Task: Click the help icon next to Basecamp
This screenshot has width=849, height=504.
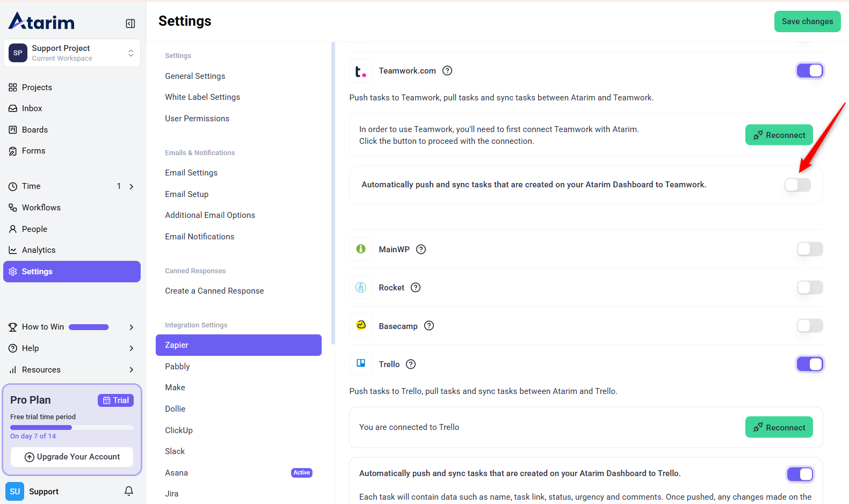Action: [429, 326]
